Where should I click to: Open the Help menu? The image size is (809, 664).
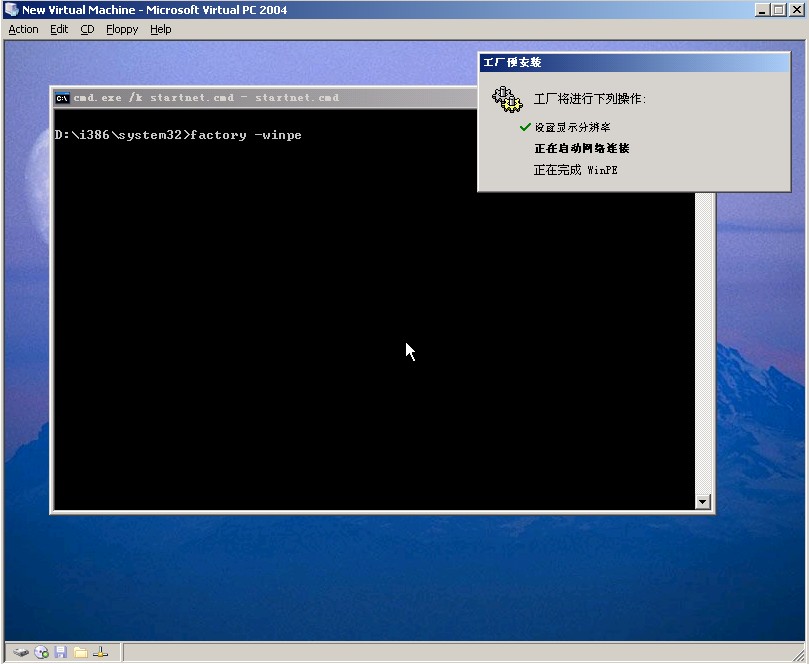click(160, 29)
